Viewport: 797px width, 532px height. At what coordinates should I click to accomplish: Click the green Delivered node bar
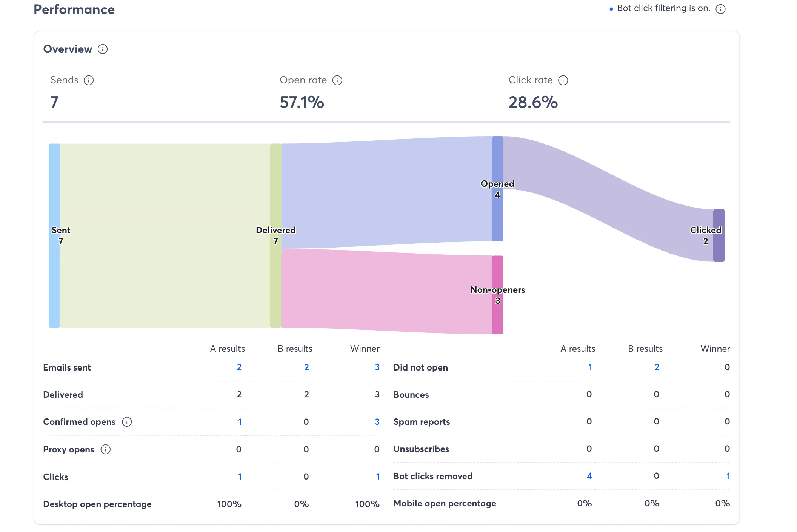[275, 189]
